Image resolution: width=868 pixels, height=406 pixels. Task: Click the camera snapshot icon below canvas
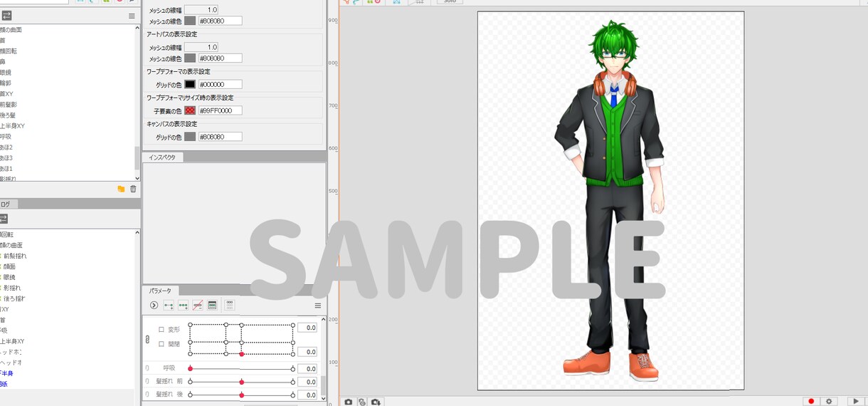(x=349, y=402)
